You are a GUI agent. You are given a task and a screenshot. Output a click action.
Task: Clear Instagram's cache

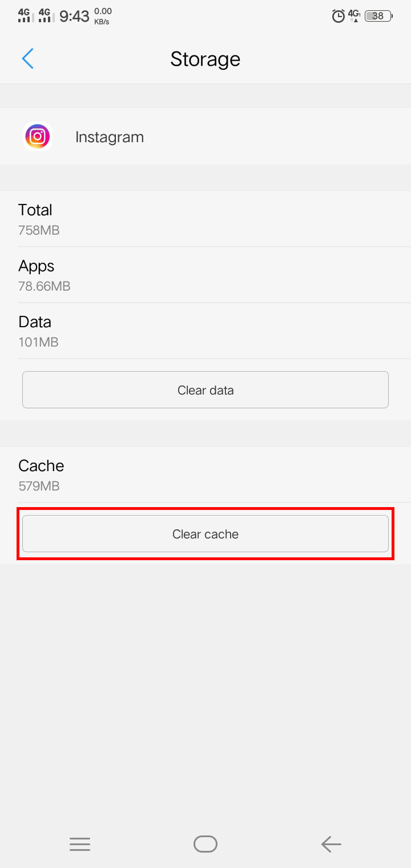point(205,534)
